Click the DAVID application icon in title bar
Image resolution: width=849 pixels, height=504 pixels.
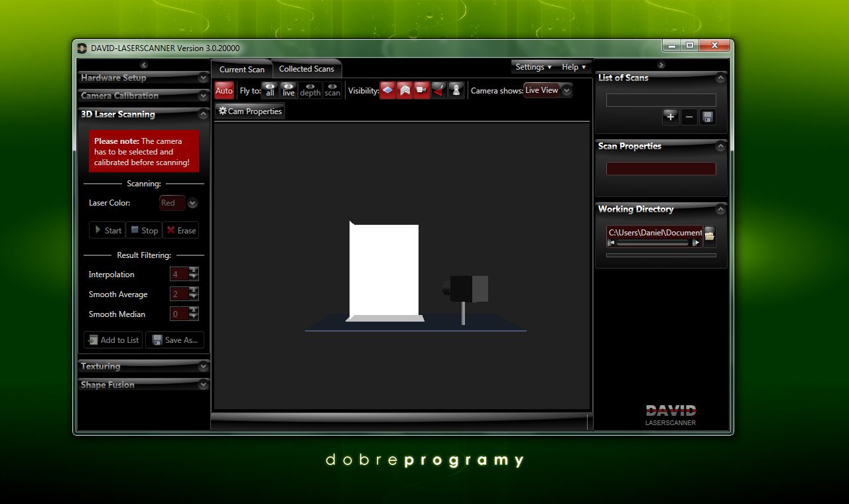pos(82,48)
